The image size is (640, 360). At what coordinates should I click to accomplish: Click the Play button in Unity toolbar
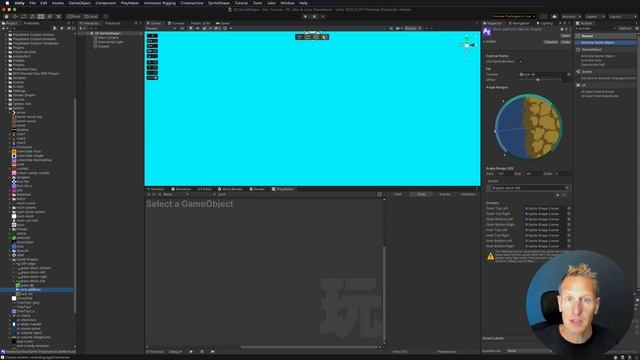pos(305,16)
